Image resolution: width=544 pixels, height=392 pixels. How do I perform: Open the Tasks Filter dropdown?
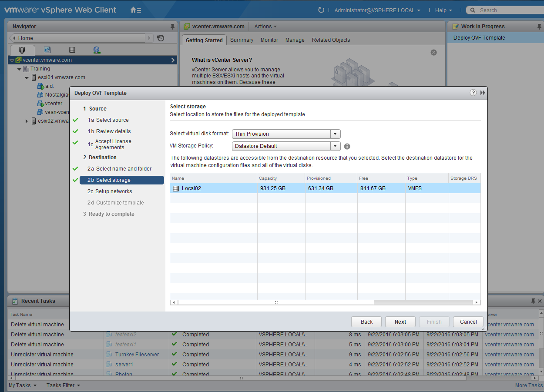click(x=63, y=385)
